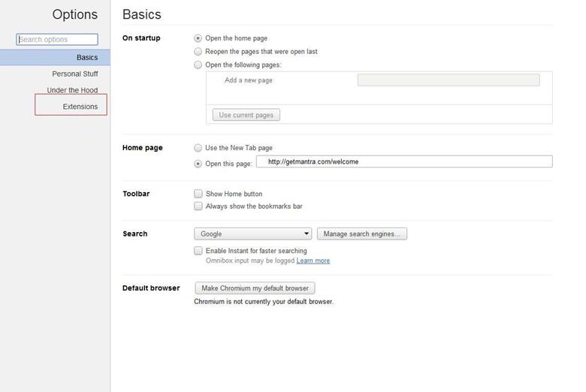Open the 'Learn more' link
Screen dimensions: 586x392
[313, 261]
